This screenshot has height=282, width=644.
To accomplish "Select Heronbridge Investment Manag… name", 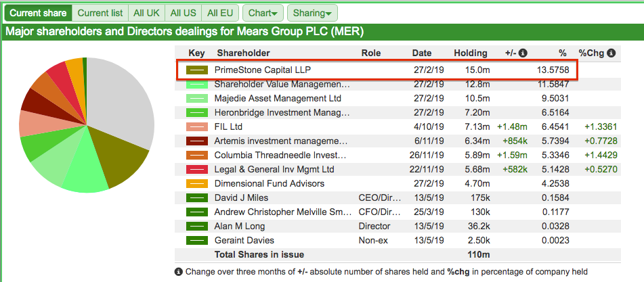I will 282,113.
